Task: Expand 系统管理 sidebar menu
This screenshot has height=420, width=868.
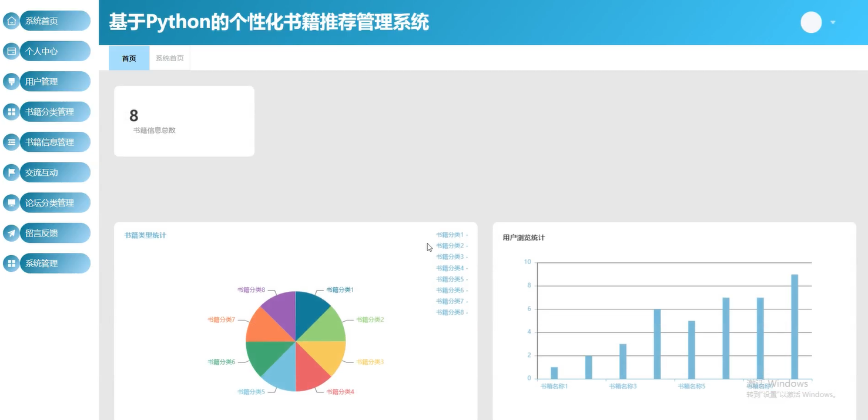Action: click(x=55, y=264)
